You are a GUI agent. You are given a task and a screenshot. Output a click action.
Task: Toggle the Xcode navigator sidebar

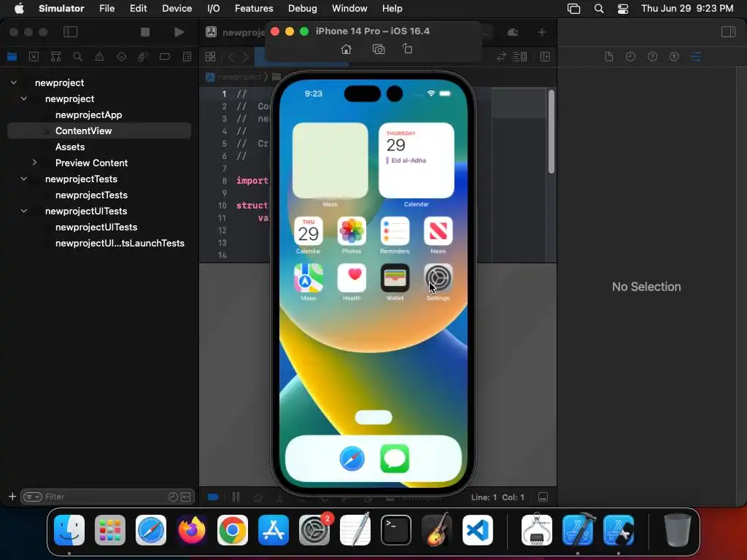point(71,32)
